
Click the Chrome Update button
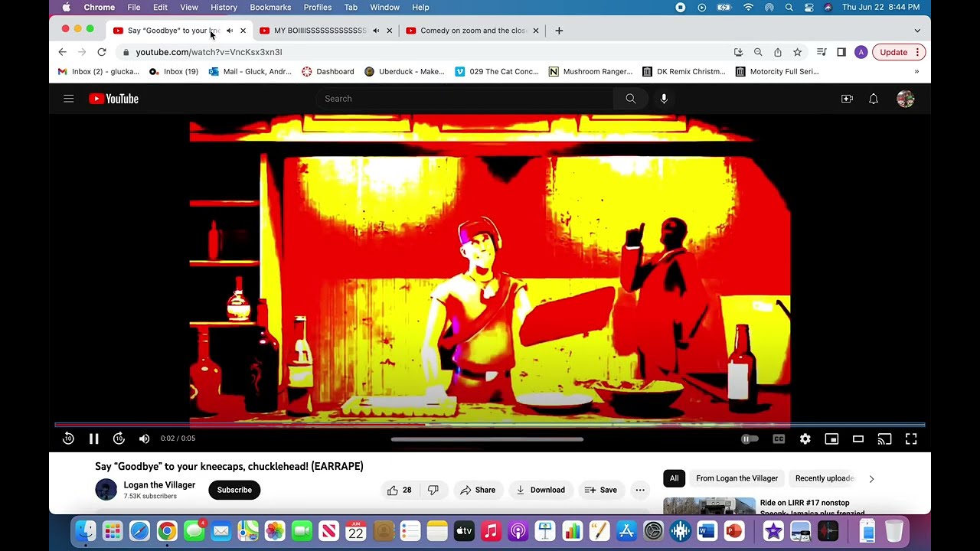[x=899, y=52]
